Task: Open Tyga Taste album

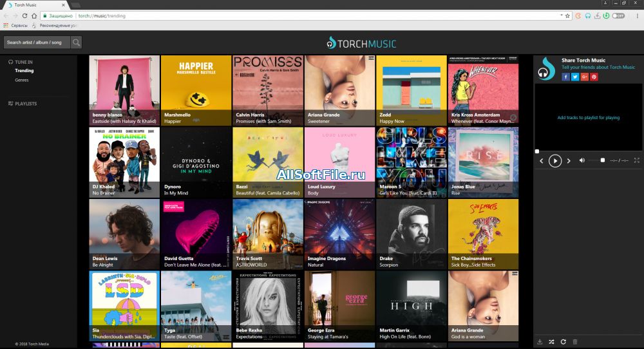Action: coord(196,306)
